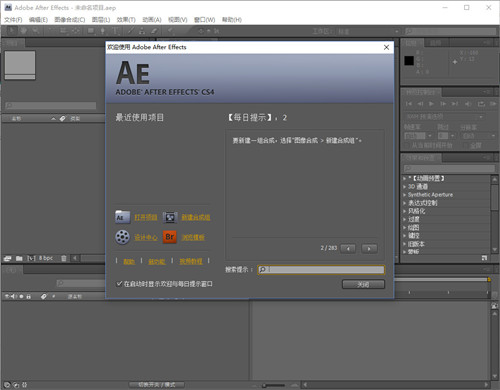
Task: Click the solo dot column header in timeline
Action: pos(21,296)
